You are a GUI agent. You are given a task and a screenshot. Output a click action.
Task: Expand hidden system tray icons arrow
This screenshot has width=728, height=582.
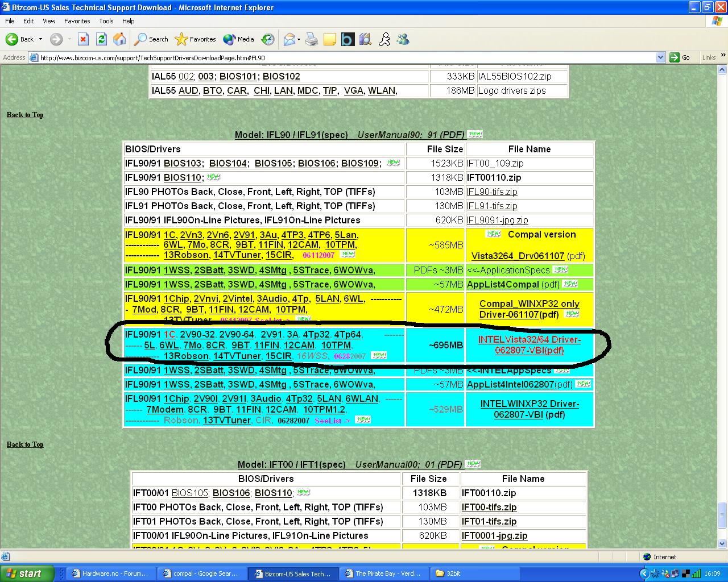tap(644, 573)
